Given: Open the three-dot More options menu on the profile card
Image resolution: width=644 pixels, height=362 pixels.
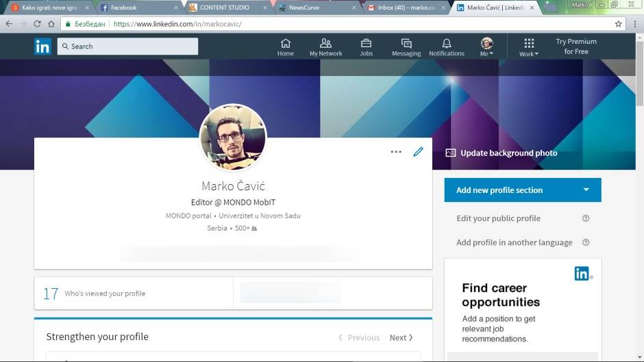Looking at the screenshot, I should tap(396, 152).
